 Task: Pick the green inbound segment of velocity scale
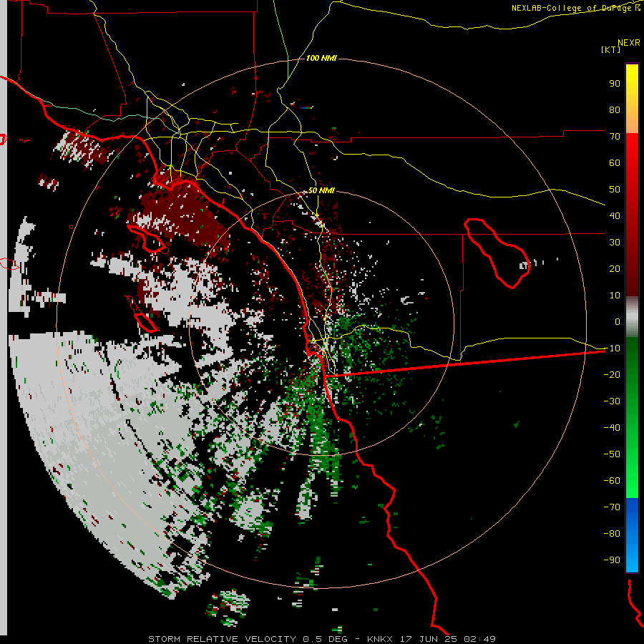tap(632, 418)
